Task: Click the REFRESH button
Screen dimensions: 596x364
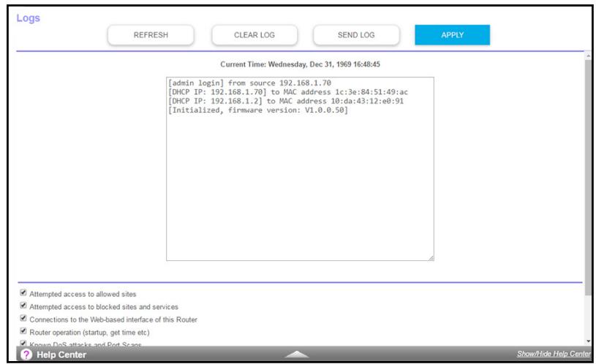Action: pyautogui.click(x=151, y=35)
